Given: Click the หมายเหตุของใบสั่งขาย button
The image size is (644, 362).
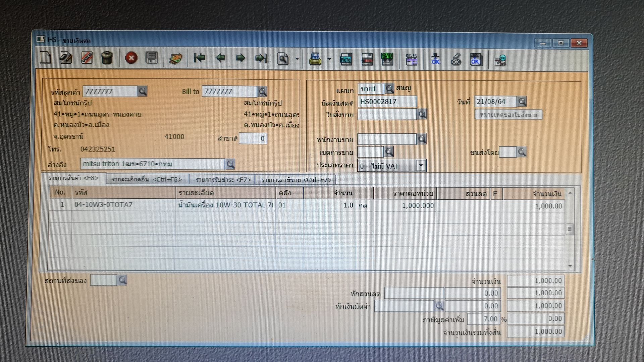Looking at the screenshot, I should [x=508, y=115].
